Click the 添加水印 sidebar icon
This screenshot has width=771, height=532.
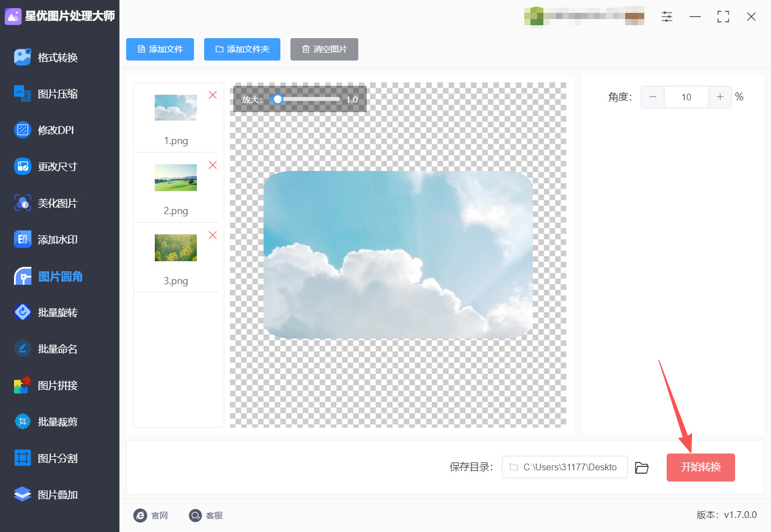pos(22,239)
